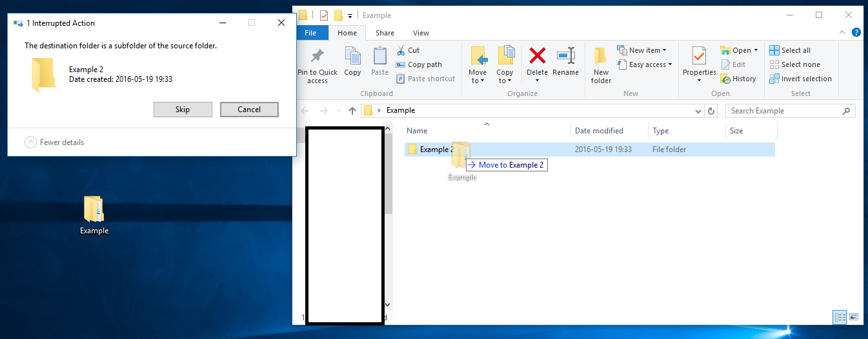Open Customize Quick Access Toolbar dropdown

(350, 15)
